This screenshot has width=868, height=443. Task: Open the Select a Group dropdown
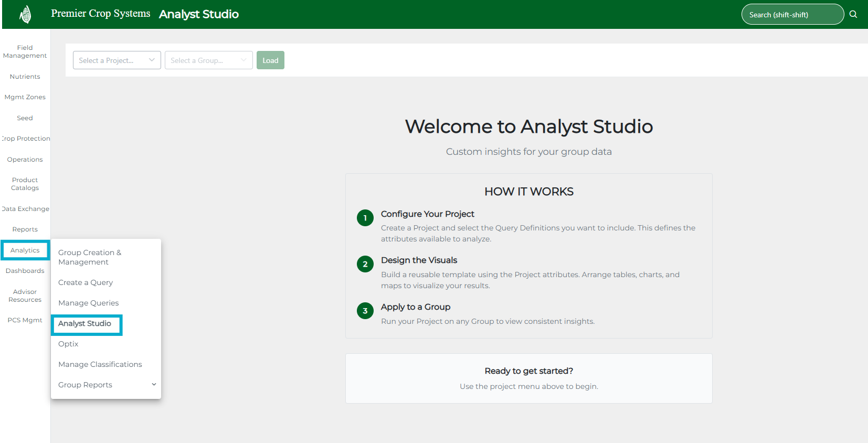[209, 60]
